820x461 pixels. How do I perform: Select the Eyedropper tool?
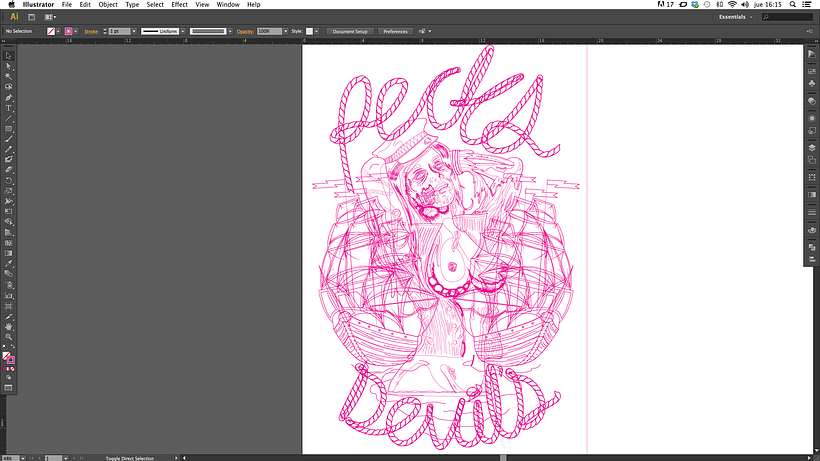click(8, 263)
